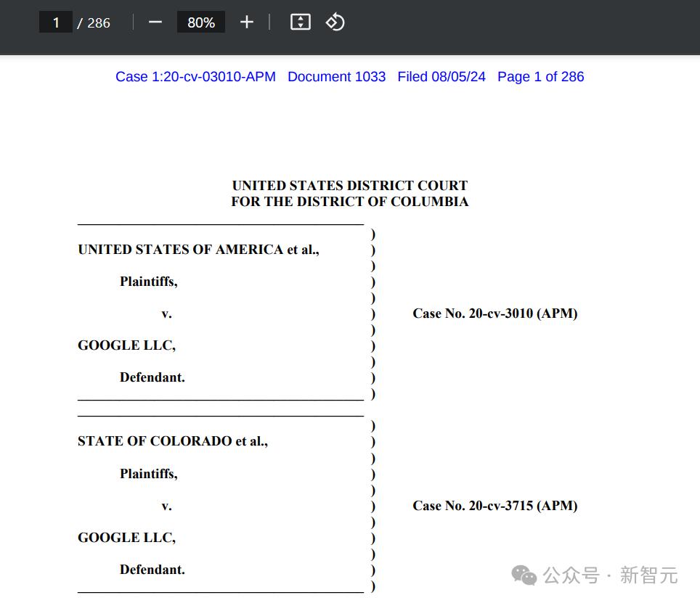Click the UNITED STATES DISTRICT COURT heading
Viewport: 700px width, 603px height.
pyautogui.click(x=350, y=185)
